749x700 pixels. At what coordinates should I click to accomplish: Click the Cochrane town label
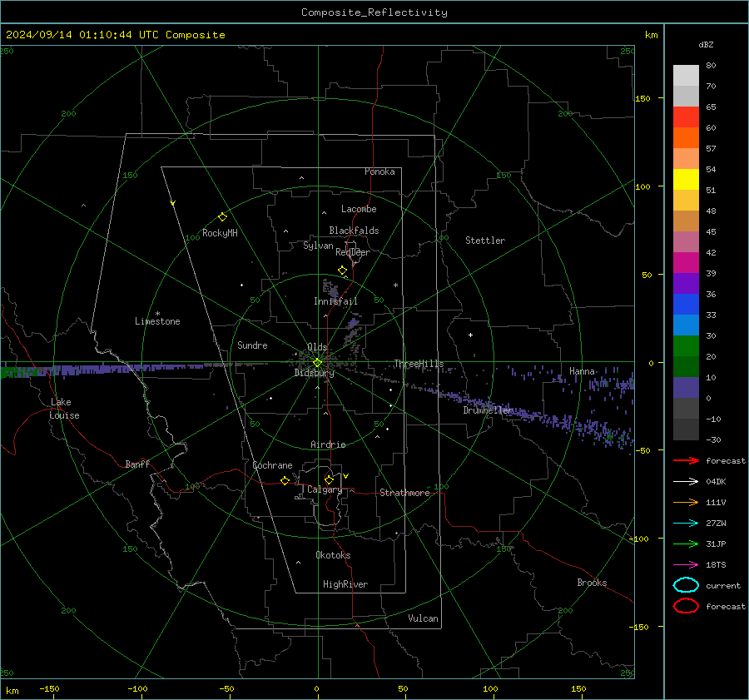pos(272,465)
